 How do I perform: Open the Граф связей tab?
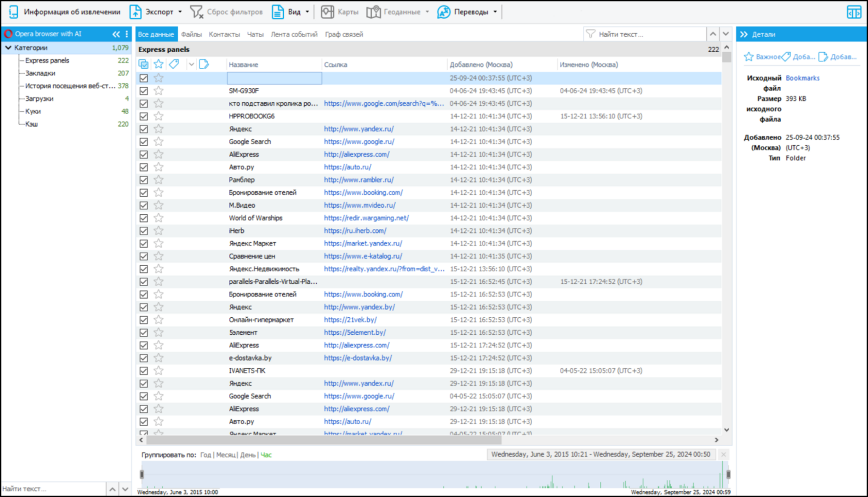pos(344,34)
